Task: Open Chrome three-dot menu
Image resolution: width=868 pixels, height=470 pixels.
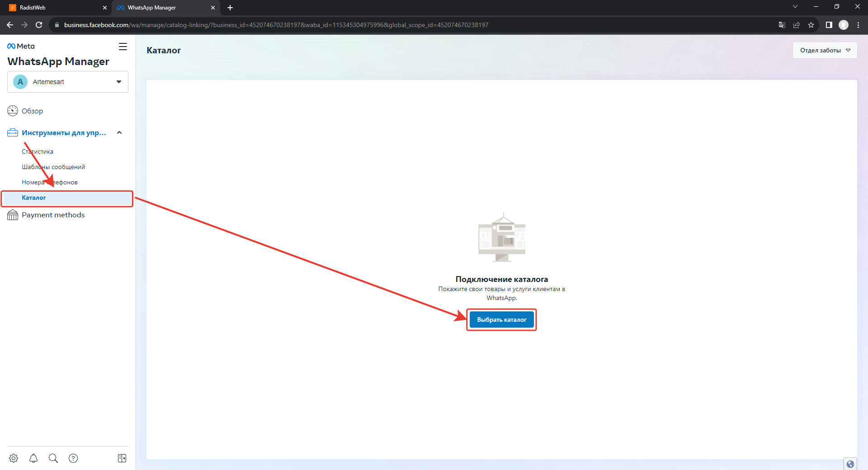Action: 859,25
